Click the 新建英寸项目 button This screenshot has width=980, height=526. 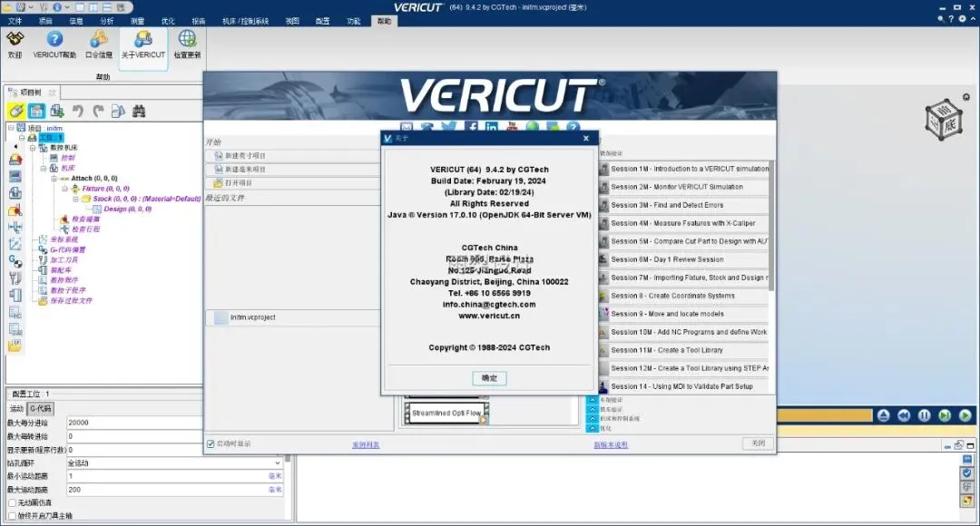pyautogui.click(x=293, y=156)
